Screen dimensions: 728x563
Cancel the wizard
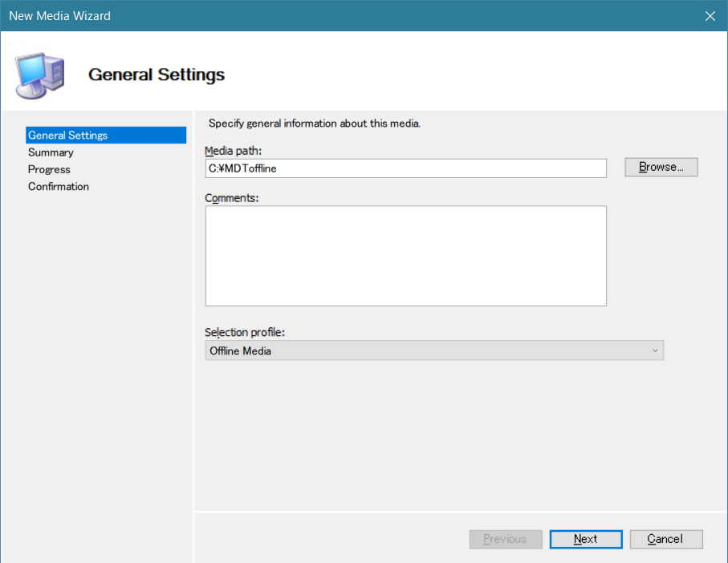point(665,539)
